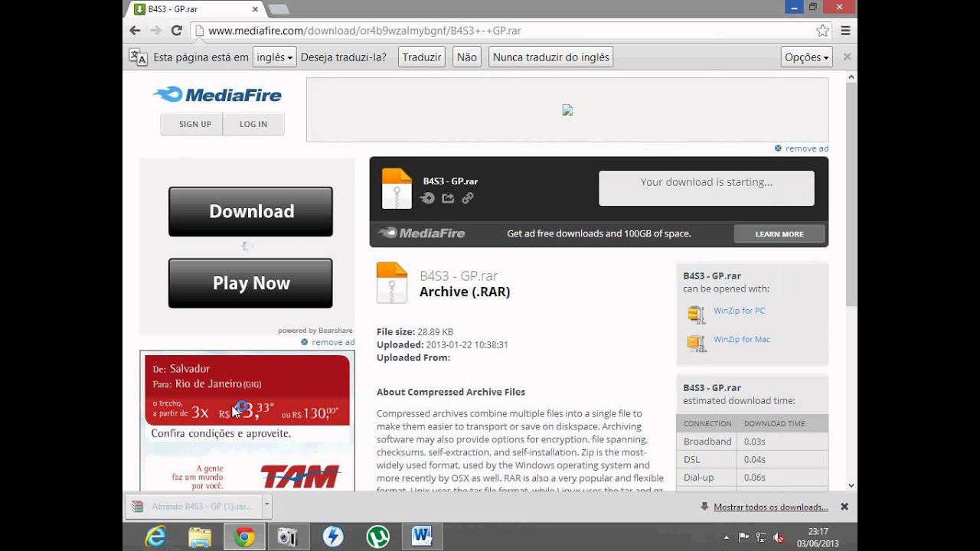Screen dimensions: 980x551
Task: Click the DSL row in download time table
Action: tap(752, 459)
